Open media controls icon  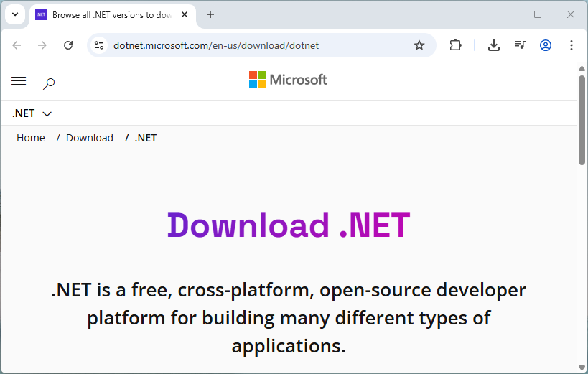pyautogui.click(x=520, y=45)
